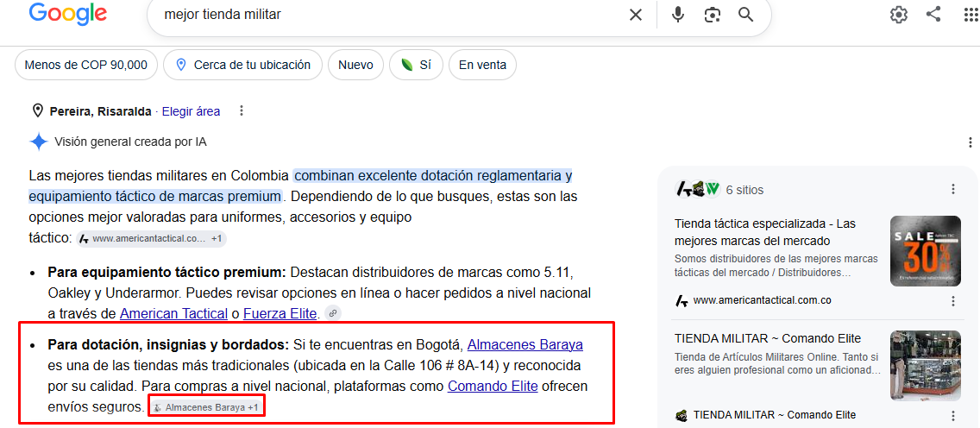Open AI overview three-dot options
Image resolution: width=980 pixels, height=428 pixels.
click(970, 142)
